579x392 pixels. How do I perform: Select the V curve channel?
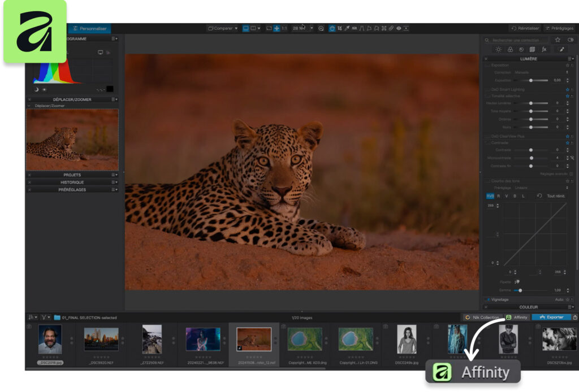507,196
